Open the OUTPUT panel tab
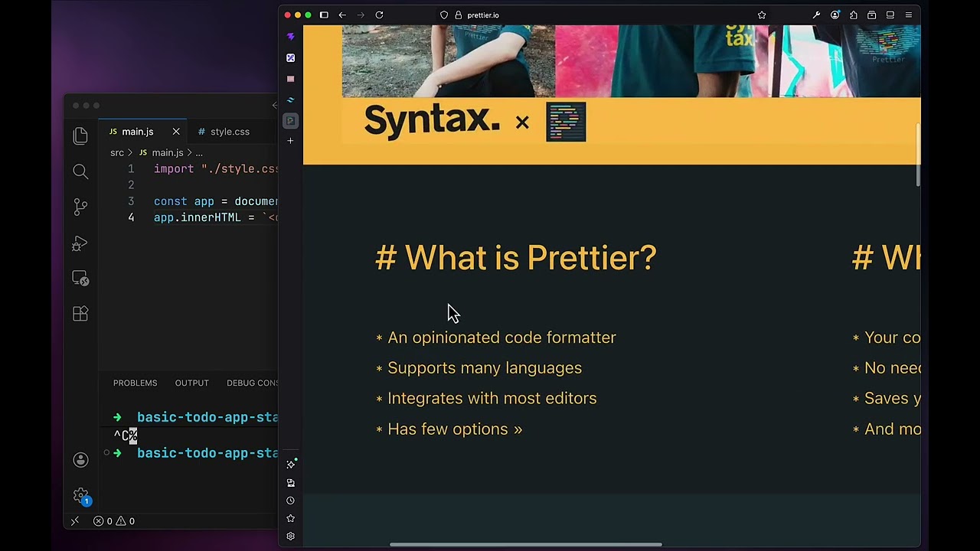This screenshot has width=980, height=551. pos(191,383)
